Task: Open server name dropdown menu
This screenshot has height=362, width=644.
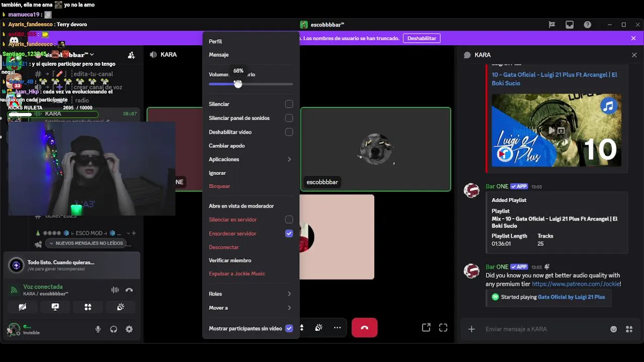Action: pyautogui.click(x=70, y=54)
